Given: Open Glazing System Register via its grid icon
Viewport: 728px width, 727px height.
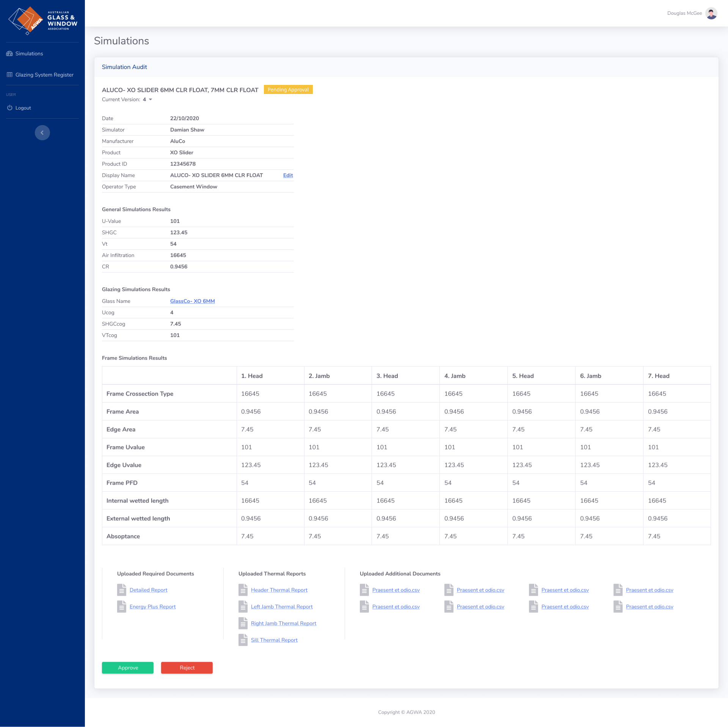Looking at the screenshot, I should point(9,75).
